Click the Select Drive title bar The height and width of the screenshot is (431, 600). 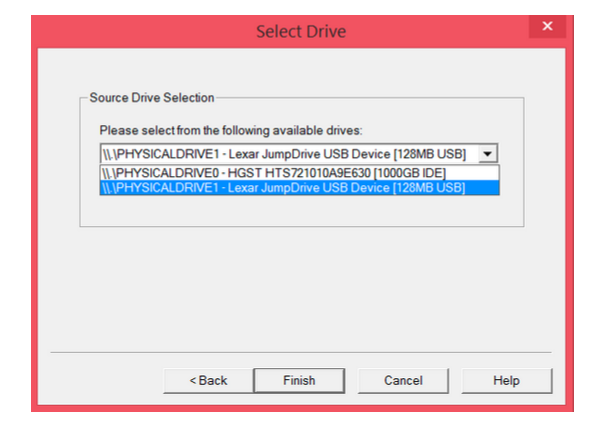[x=300, y=31]
